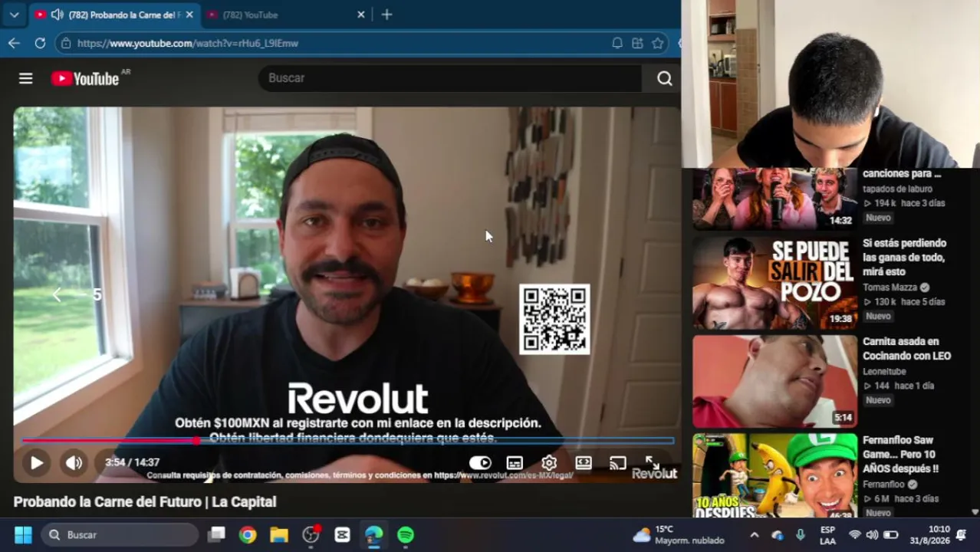
Task: Visit the 'tapados de laburo' channel
Action: coord(897,189)
